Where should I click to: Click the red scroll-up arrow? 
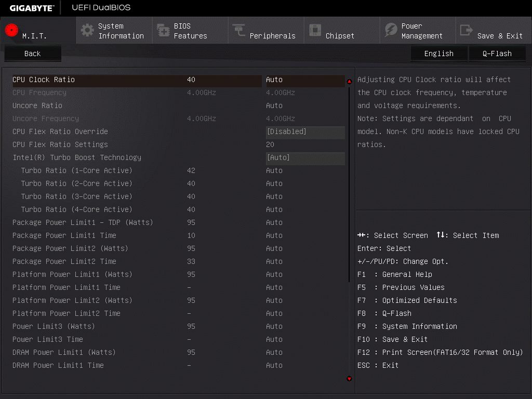tap(349, 82)
